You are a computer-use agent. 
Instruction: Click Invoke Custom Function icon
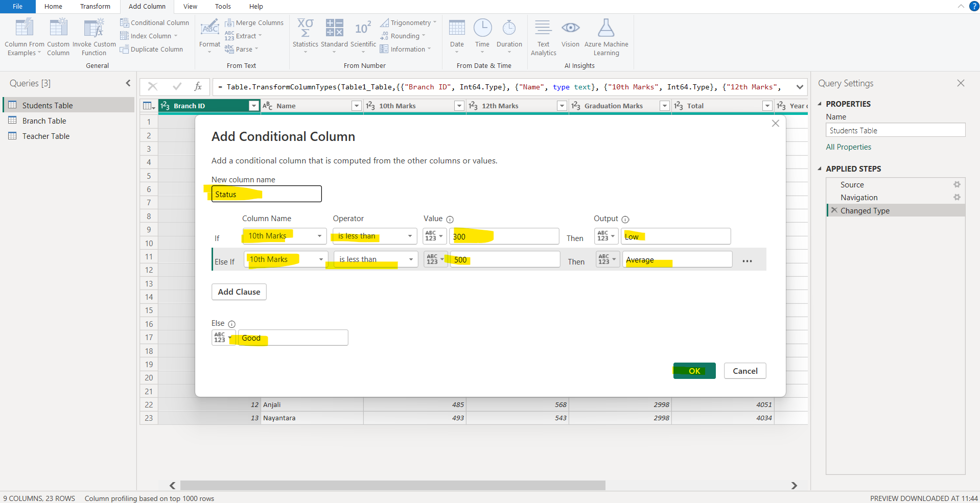pos(94,29)
